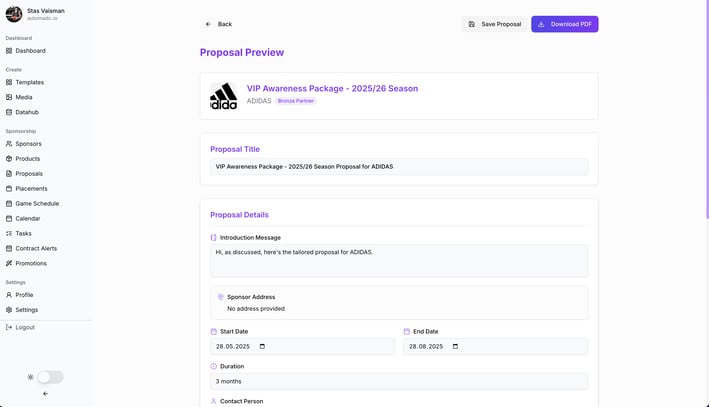Screen dimensions: 709x407
Task: Click Download PDF button
Action: click(x=565, y=24)
